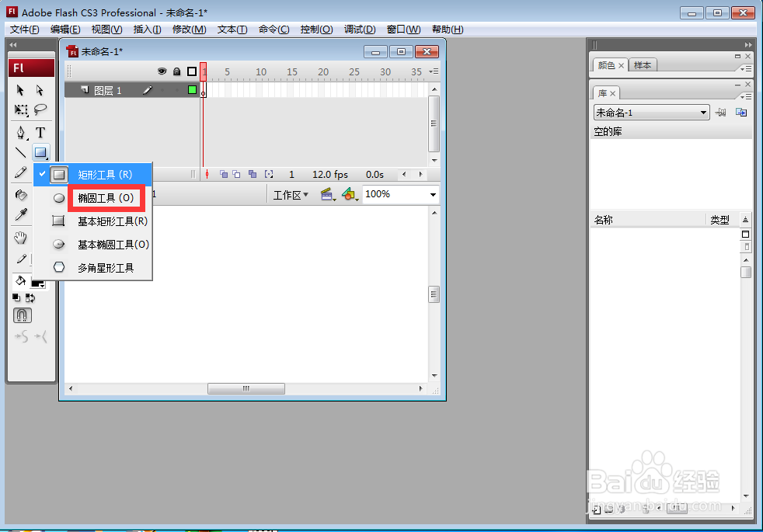Open the 未命名-1 library document dropdown

pos(651,113)
